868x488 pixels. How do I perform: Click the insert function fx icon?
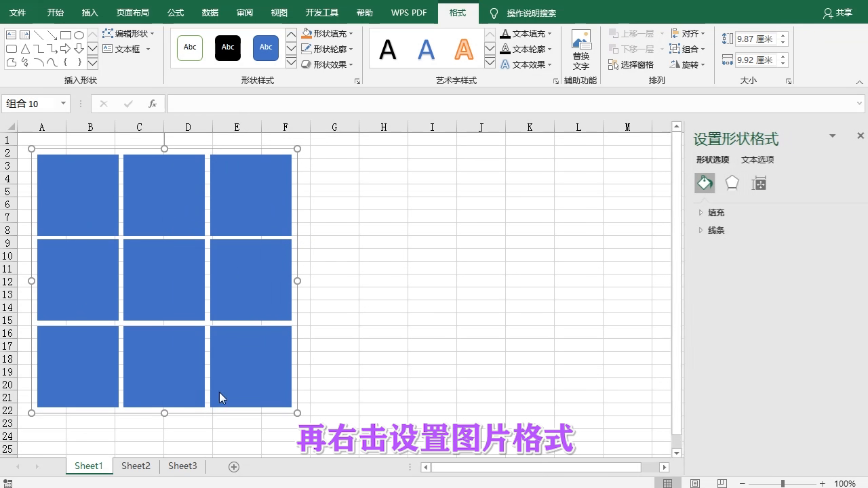[x=153, y=104]
